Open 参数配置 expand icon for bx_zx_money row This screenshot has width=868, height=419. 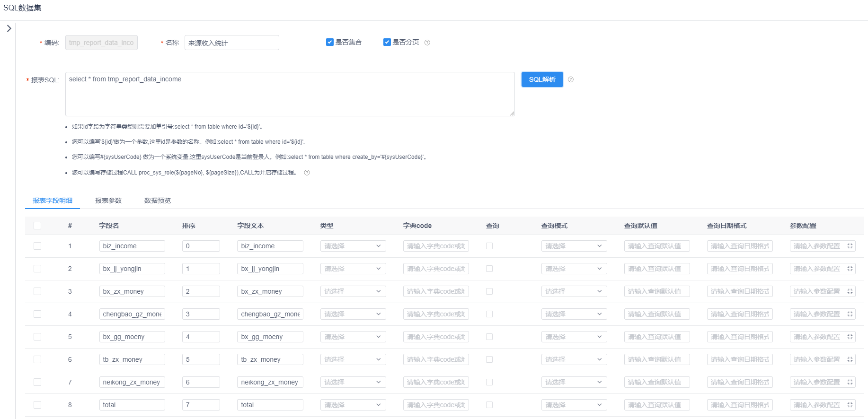pyautogui.click(x=850, y=291)
